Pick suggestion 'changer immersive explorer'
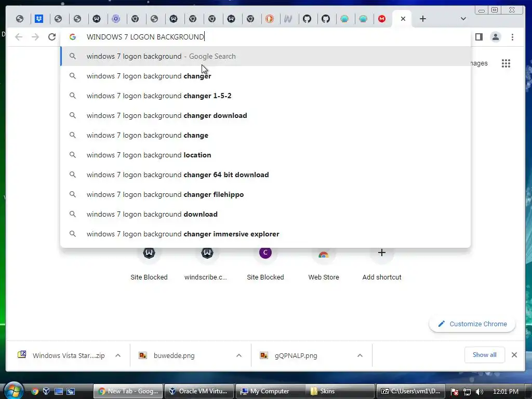Screen dimensions: 532x399 [x=265, y=234]
